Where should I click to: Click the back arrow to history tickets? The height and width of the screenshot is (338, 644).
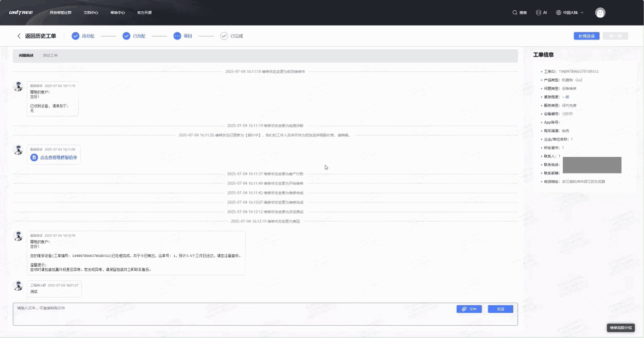(19, 36)
